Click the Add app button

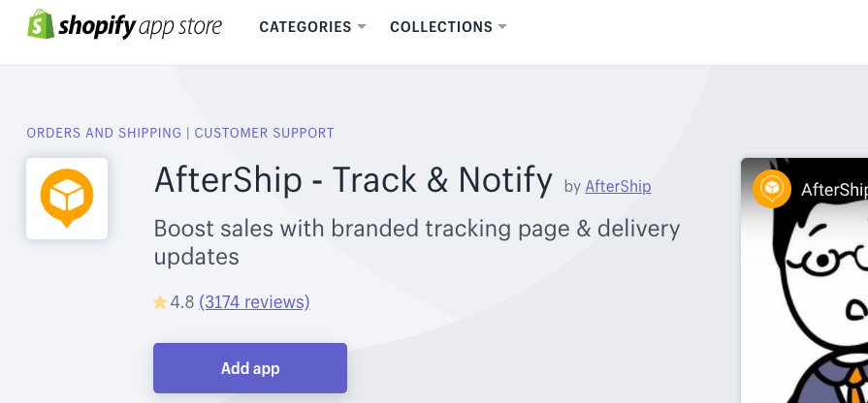click(250, 368)
